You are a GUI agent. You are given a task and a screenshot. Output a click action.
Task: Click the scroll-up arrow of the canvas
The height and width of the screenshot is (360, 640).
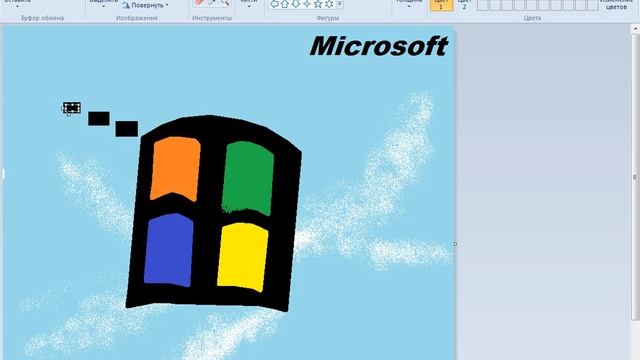pos(635,29)
